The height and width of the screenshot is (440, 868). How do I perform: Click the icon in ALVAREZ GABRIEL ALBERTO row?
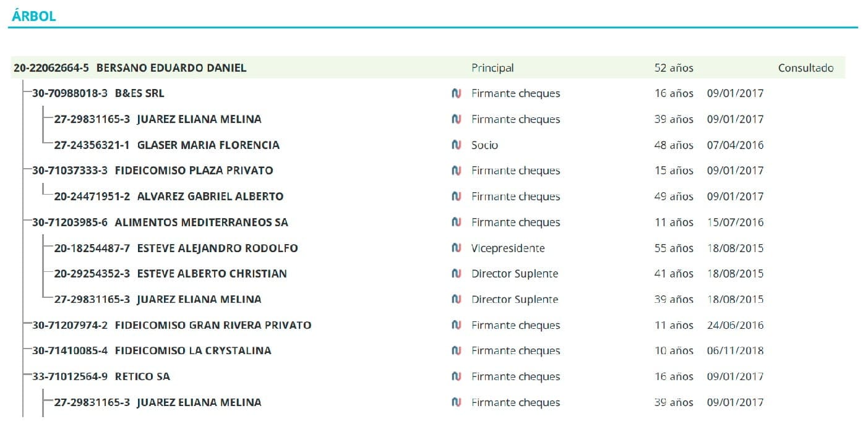tap(456, 197)
